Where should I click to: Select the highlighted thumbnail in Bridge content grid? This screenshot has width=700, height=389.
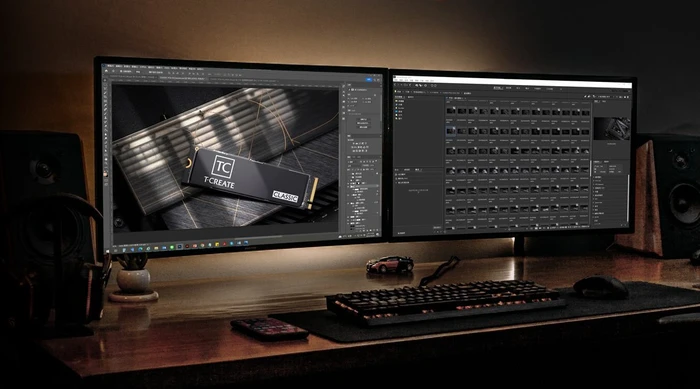(x=451, y=131)
